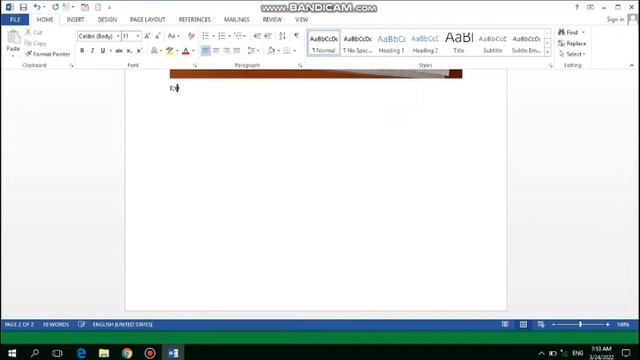Apply the text highlight color

(170, 51)
